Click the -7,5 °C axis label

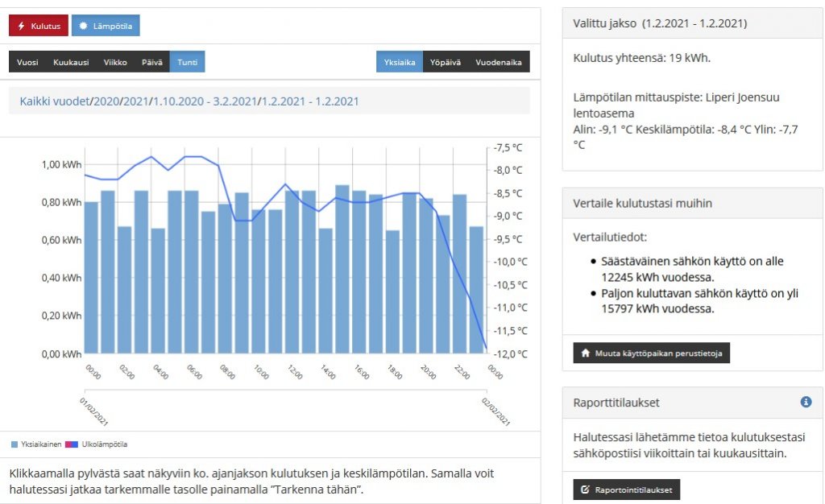coord(508,148)
